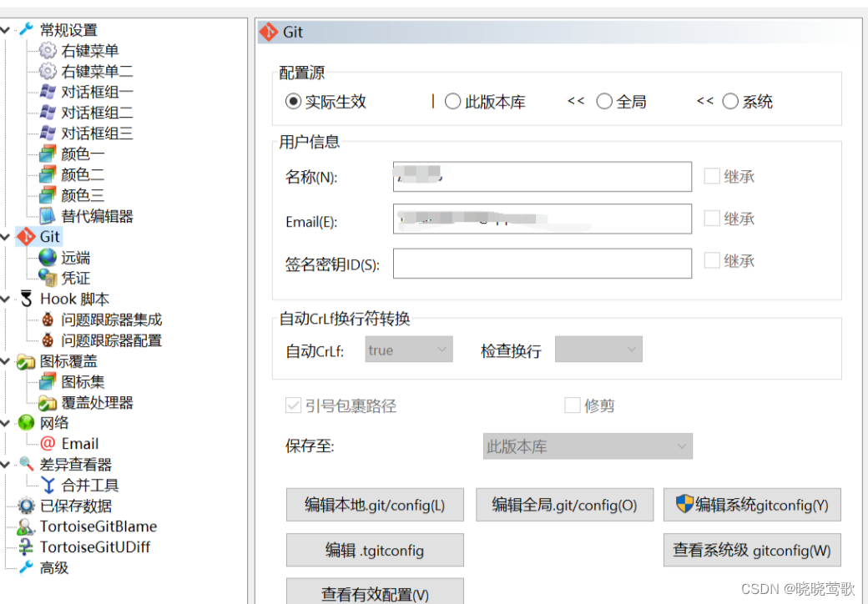Select the 系统 radio button

point(730,101)
